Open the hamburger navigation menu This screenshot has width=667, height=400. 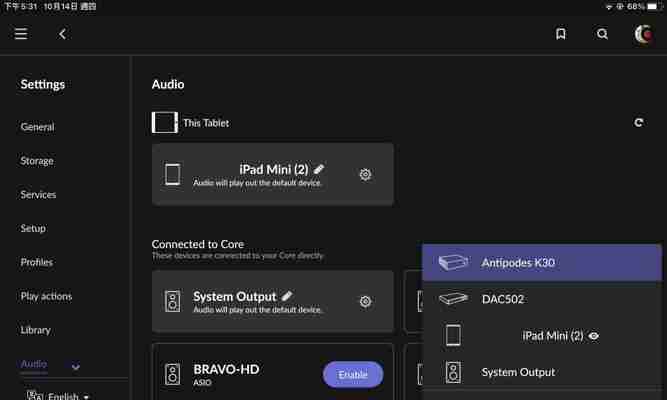[21, 34]
